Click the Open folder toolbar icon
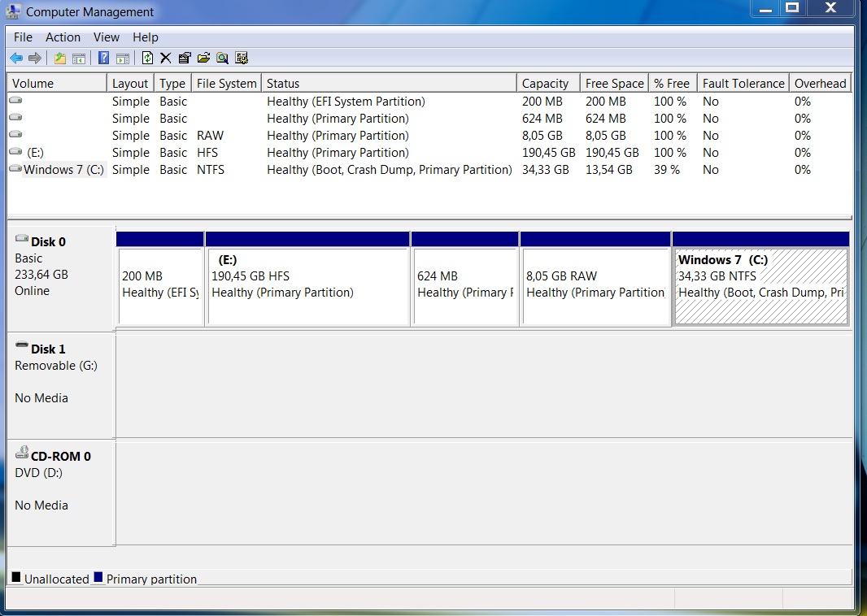Viewport: 867px width, 616px height. (203, 58)
